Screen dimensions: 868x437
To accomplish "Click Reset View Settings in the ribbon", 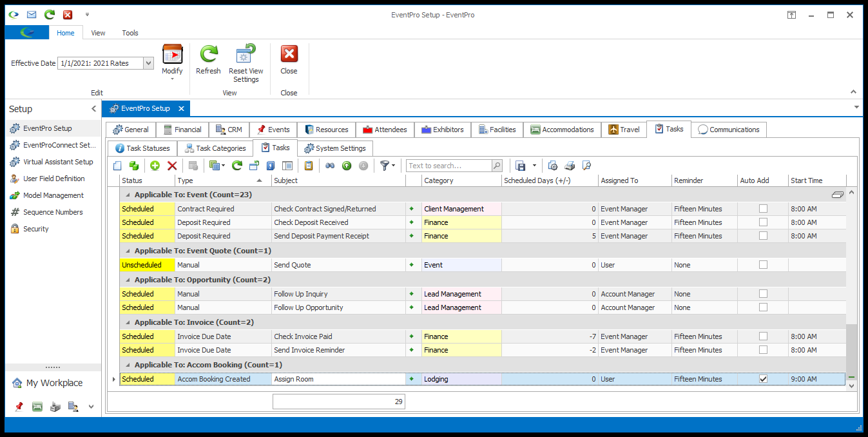I will pyautogui.click(x=246, y=63).
